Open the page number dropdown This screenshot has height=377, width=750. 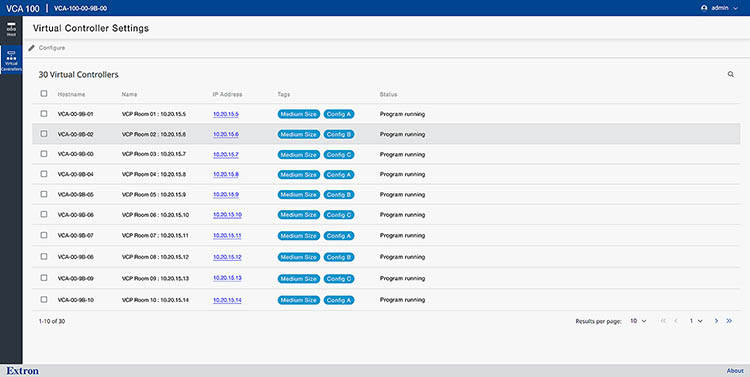tap(696, 321)
